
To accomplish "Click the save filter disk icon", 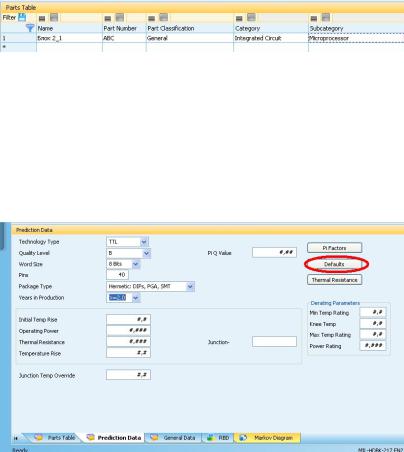I will point(22,17).
